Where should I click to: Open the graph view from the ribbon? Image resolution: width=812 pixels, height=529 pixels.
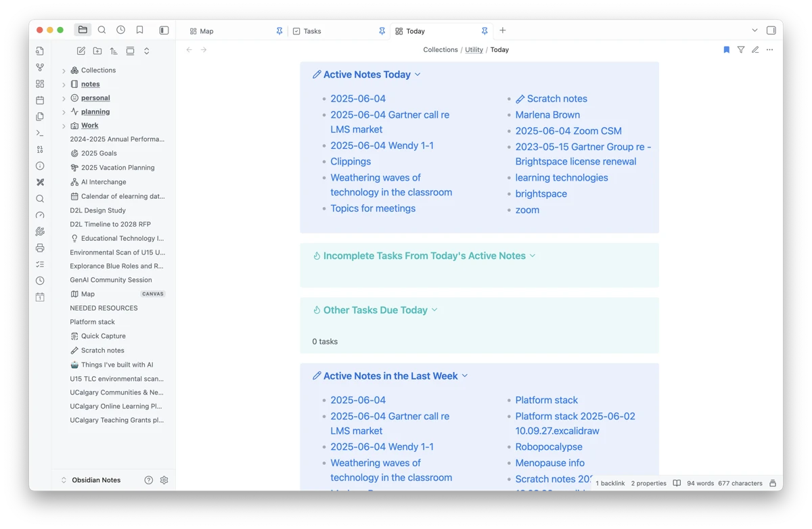(40, 68)
